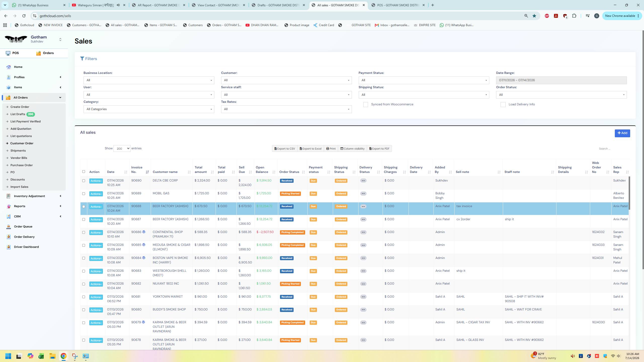Change the Show entries count dropdown
This screenshot has height=362, width=644.
pos(122,148)
